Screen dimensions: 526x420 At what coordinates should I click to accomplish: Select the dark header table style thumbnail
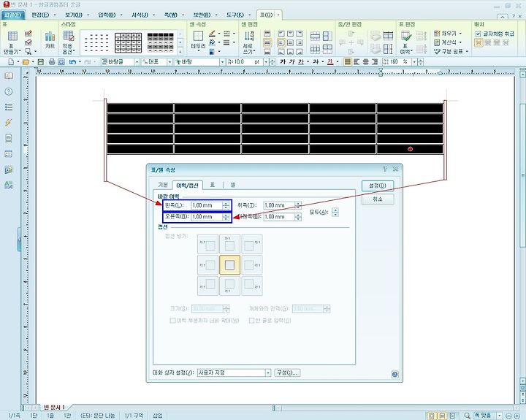coord(161,42)
